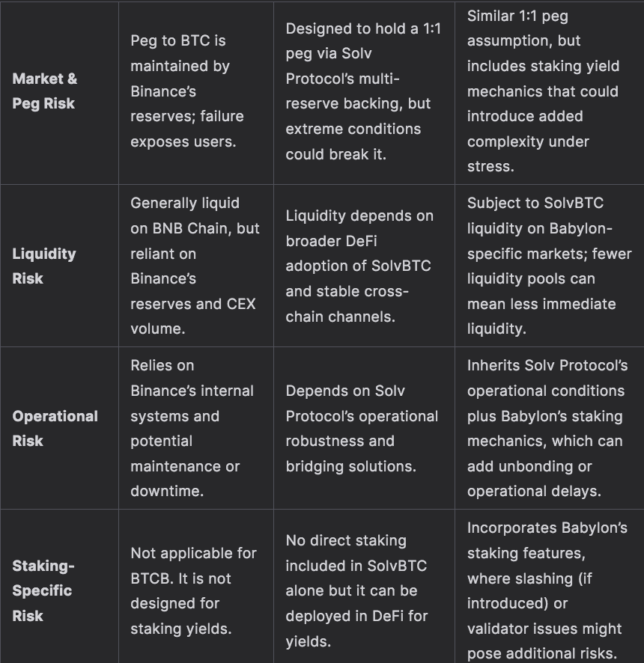Click the Market & Peg Risk row header
The height and width of the screenshot is (663, 644).
point(45,91)
